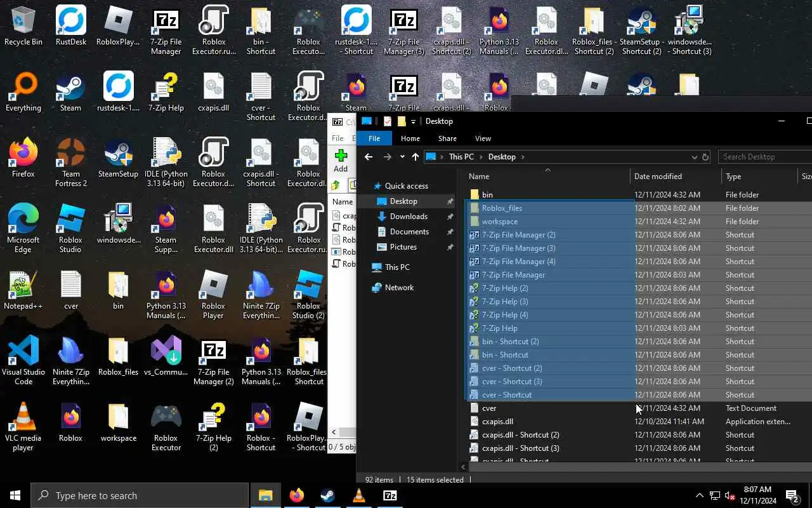Select the vs_Commu... installer desktop icon
Screen dimensions: 812x508
166,357
